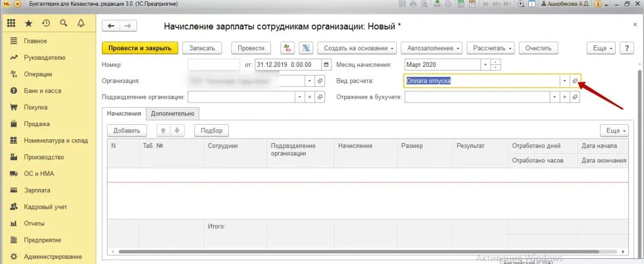Open the Автозаполнение dropdown menu
644x264 pixels.
click(431, 48)
